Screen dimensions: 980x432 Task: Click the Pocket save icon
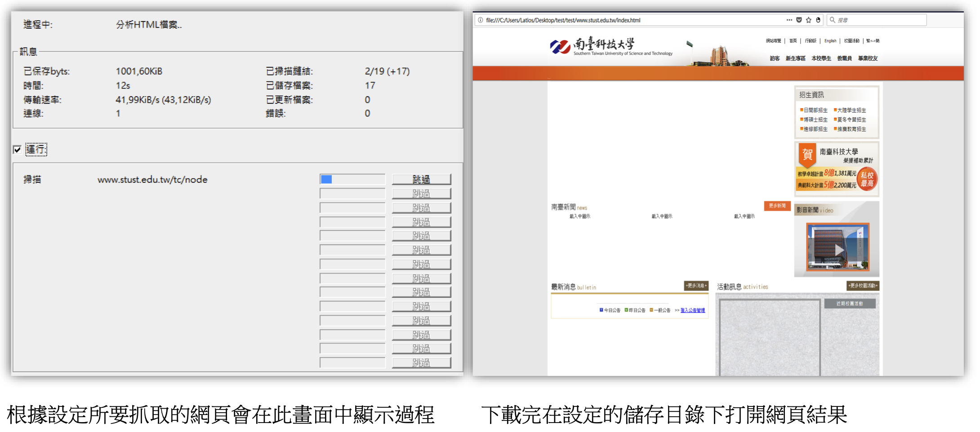(x=799, y=20)
